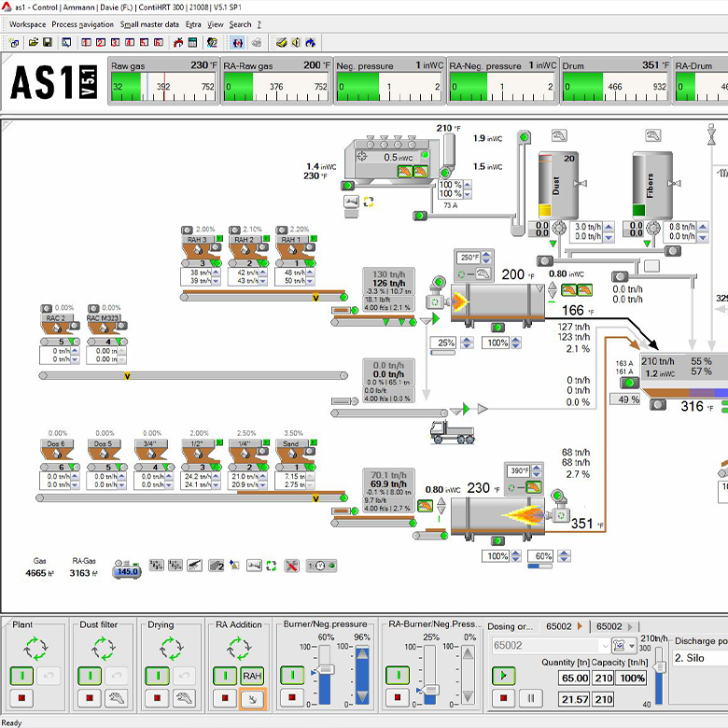The height and width of the screenshot is (728, 728).
Task: Click the 250°F temperature setpoint button
Action: pyautogui.click(x=468, y=257)
